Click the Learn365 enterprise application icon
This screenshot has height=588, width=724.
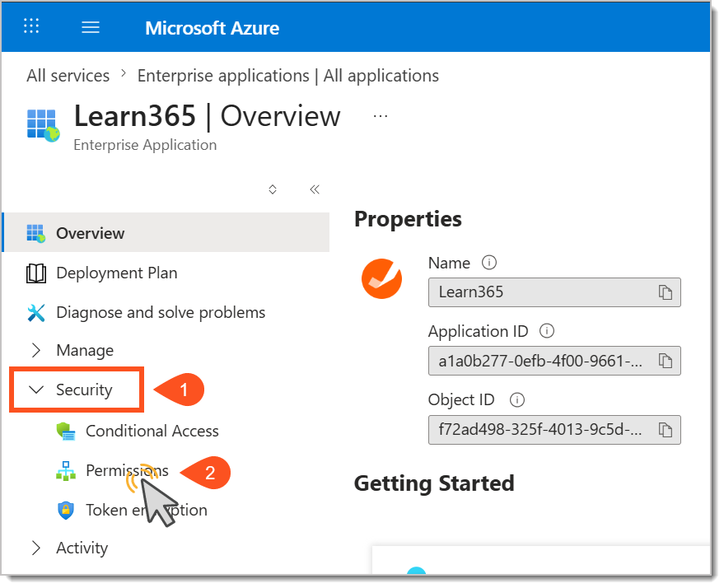(43, 125)
